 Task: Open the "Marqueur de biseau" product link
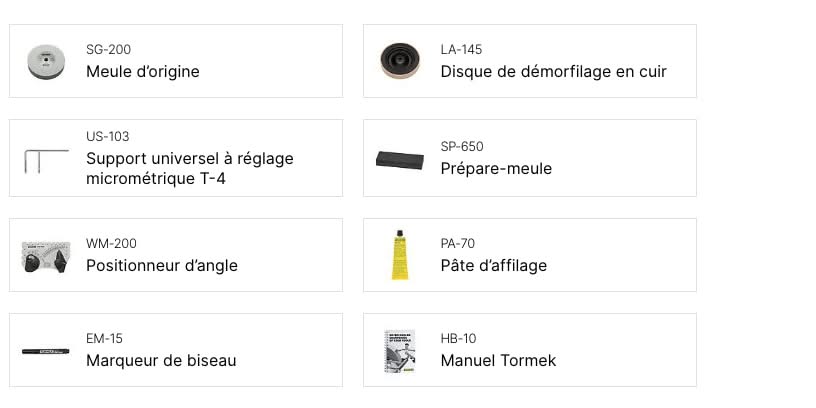(160, 360)
